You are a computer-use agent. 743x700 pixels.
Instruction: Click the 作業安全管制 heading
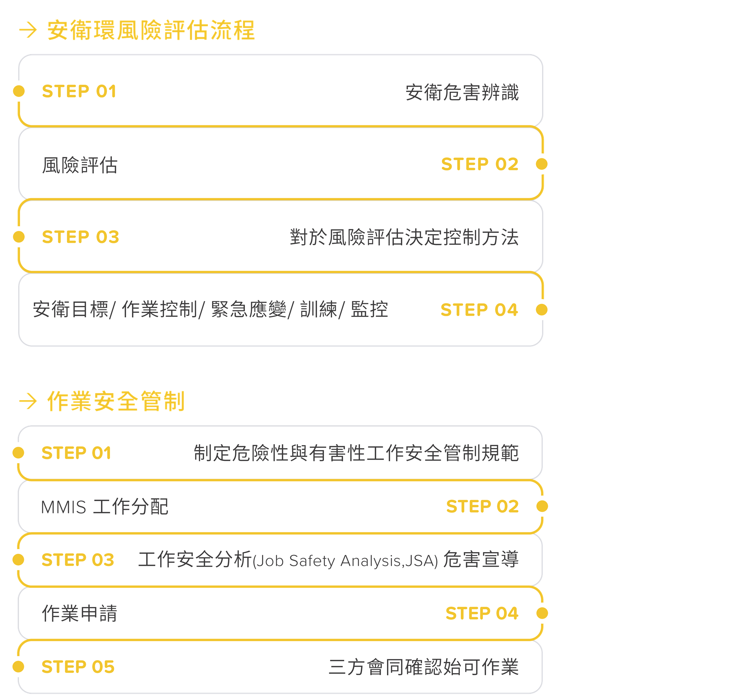coord(116,401)
